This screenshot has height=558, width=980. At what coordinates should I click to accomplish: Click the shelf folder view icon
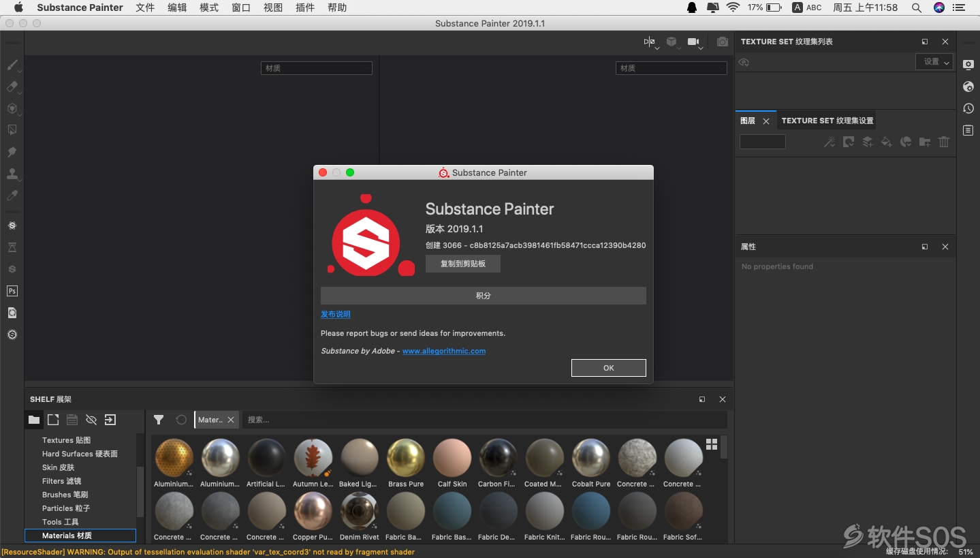[34, 420]
